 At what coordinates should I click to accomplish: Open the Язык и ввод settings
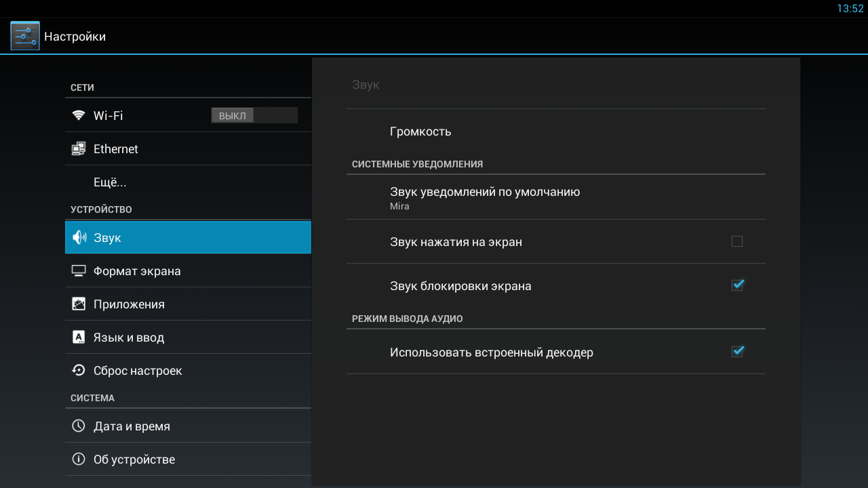[188, 337]
